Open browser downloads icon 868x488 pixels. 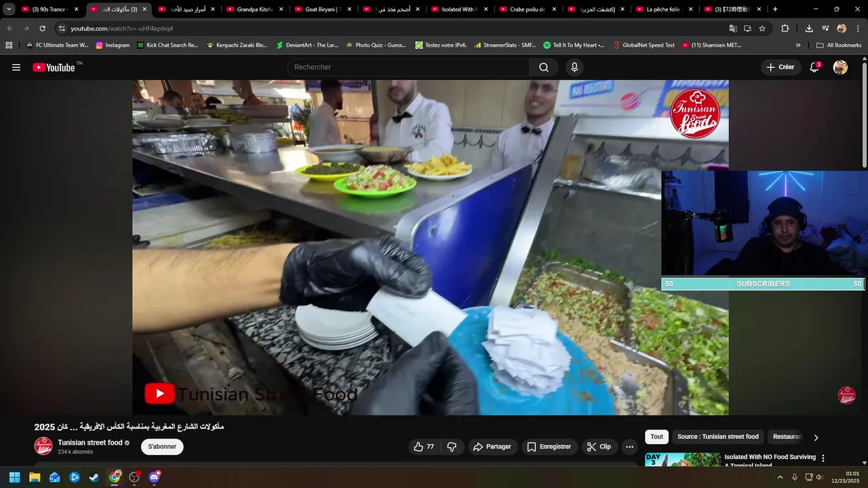pyautogui.click(x=809, y=28)
